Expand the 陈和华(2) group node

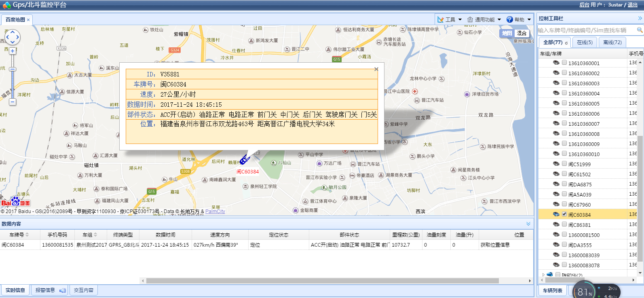click(543, 275)
